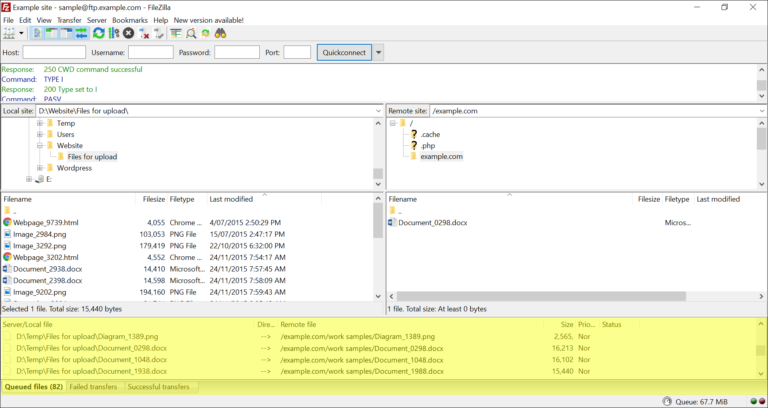Select Webpage_9739.html in local list

[x=46, y=222]
